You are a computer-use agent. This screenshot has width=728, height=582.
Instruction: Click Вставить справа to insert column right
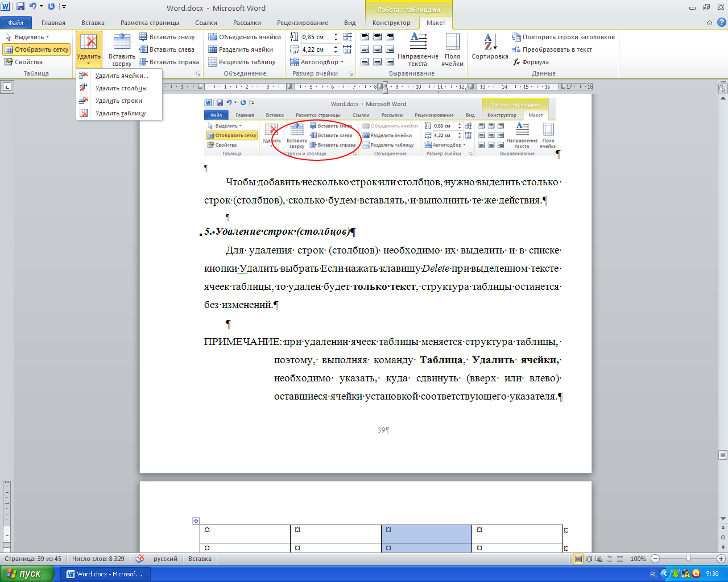point(169,62)
